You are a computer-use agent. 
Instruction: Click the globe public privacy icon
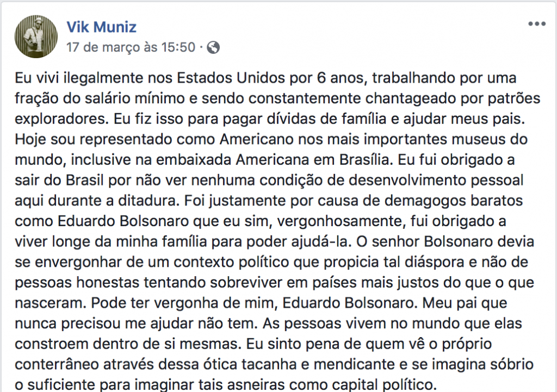click(213, 47)
